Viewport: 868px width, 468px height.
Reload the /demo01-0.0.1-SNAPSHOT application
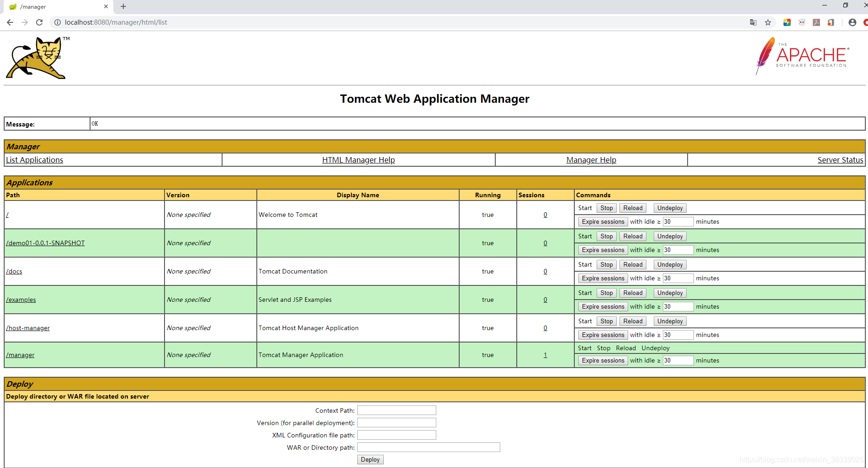[x=633, y=236]
